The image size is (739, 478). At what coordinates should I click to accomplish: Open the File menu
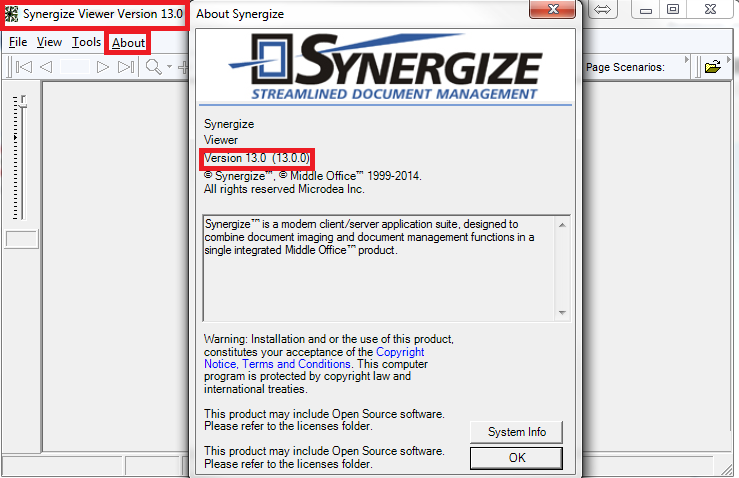click(x=18, y=42)
